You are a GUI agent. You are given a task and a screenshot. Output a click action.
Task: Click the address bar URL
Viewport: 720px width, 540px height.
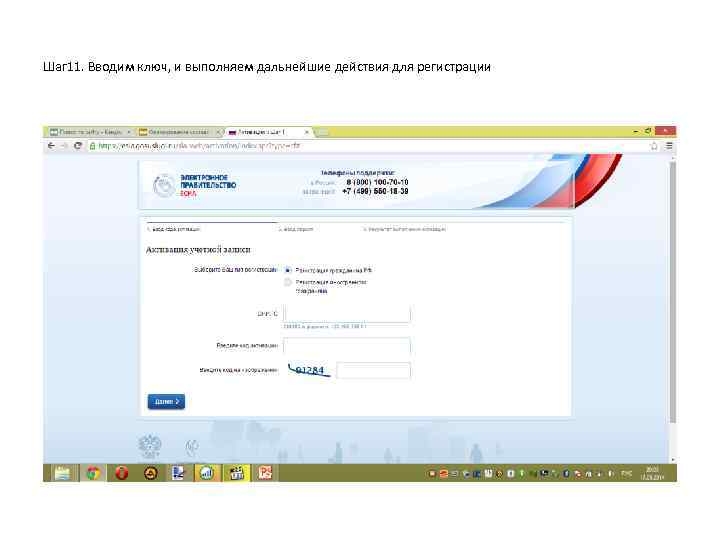(199, 146)
